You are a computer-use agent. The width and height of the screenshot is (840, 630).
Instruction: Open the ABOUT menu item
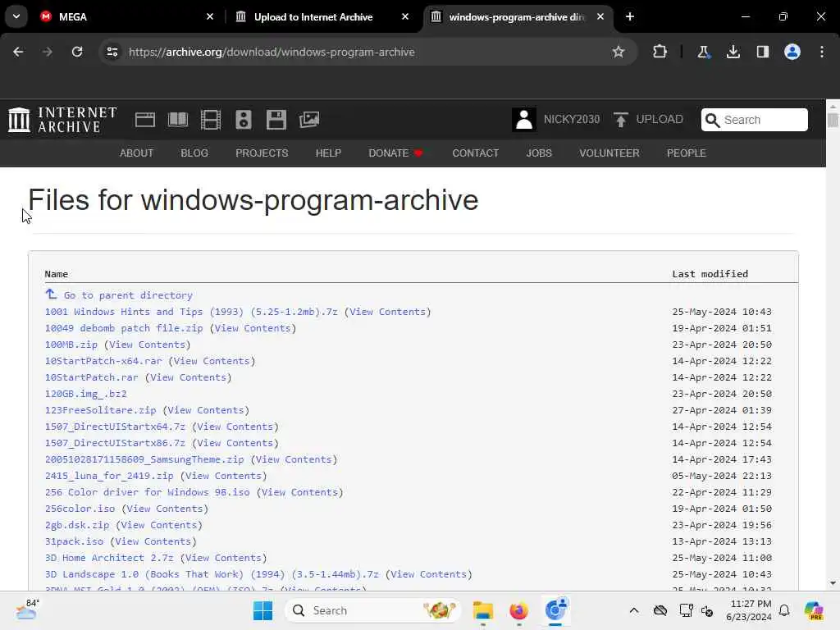click(137, 153)
